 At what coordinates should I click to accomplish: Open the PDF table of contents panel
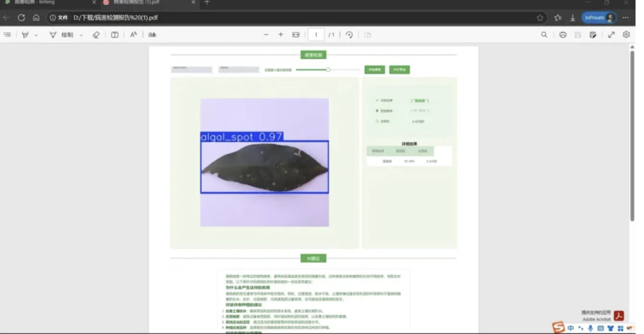[x=7, y=35]
